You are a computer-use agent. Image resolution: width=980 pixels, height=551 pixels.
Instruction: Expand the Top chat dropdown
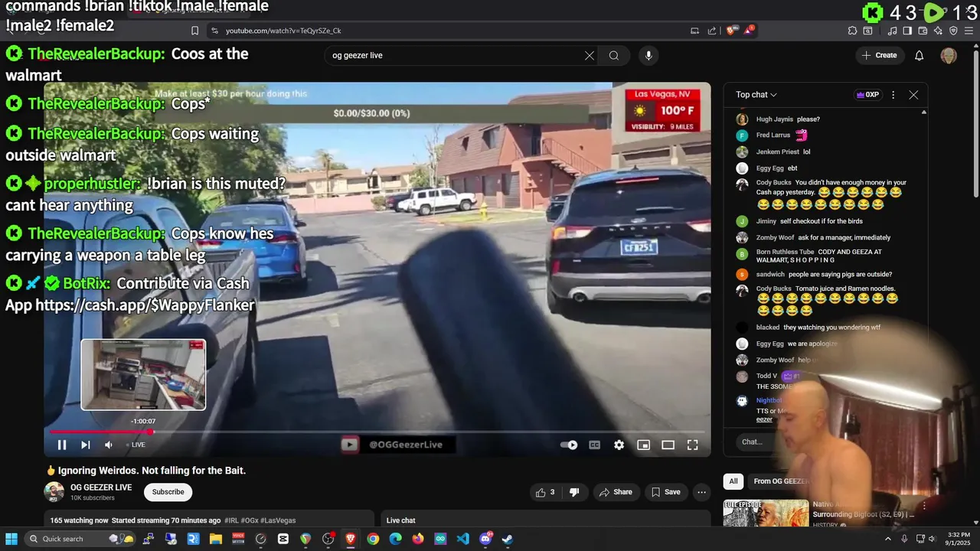(x=756, y=95)
